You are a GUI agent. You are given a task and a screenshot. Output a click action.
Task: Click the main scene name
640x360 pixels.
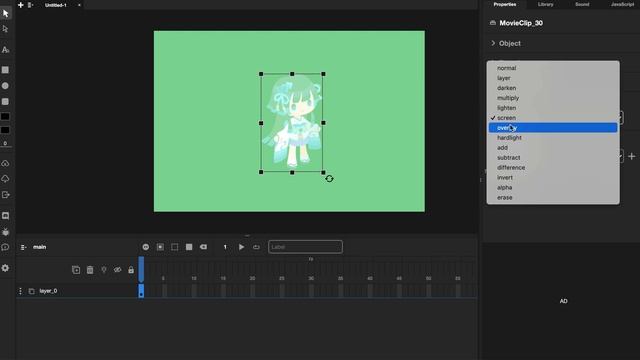click(x=40, y=247)
